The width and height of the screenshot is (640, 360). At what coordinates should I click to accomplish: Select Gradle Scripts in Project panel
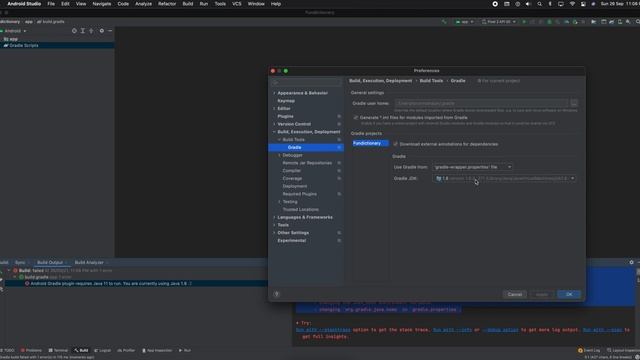point(24,45)
